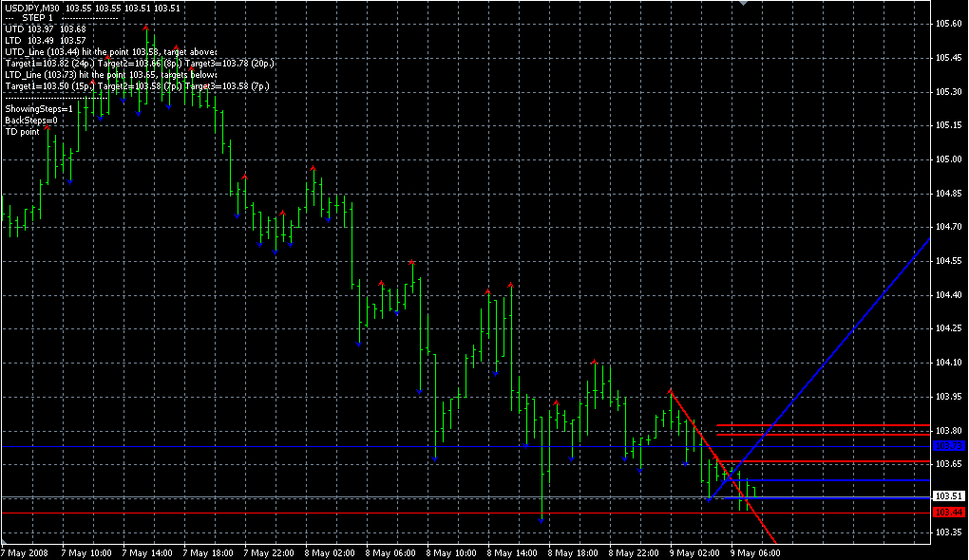Click the '8 May 06:00' time axis label
969x560 pixels.
[389, 552]
